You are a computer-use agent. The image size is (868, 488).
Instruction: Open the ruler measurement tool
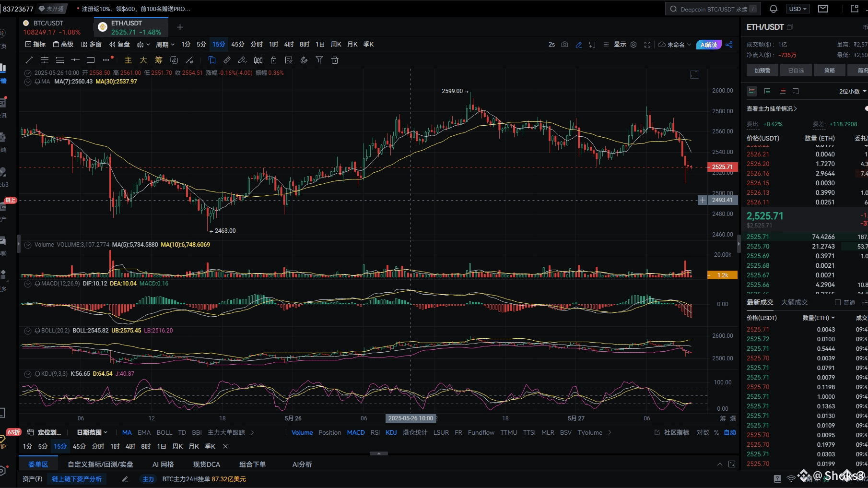coord(227,60)
